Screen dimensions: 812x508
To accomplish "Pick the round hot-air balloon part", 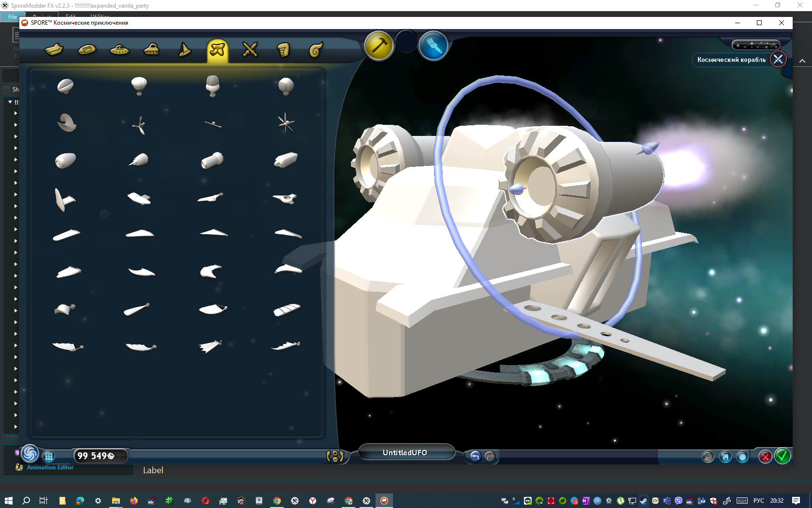I will point(139,86).
